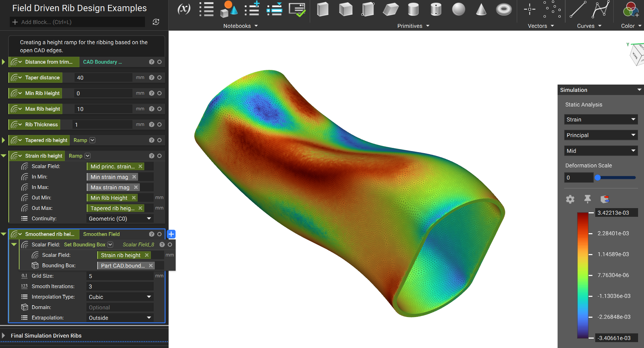Click the blue plus add-block button
Screen dimensions: 644x348
(x=171, y=234)
